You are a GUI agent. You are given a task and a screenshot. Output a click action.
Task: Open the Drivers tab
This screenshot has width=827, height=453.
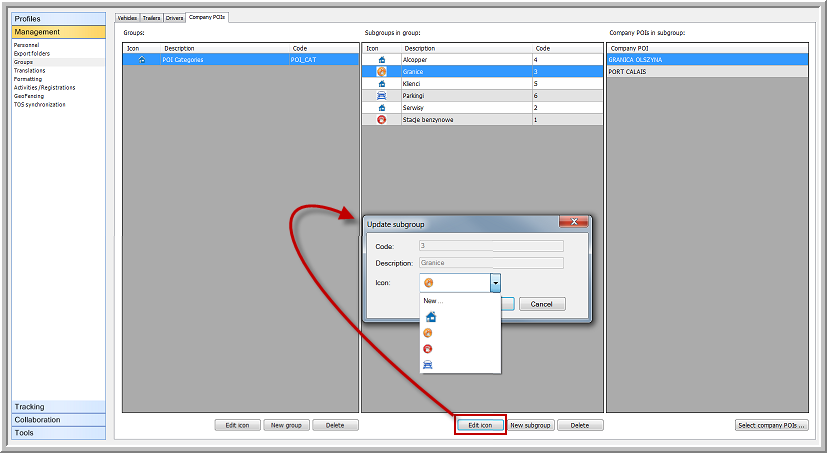174,18
